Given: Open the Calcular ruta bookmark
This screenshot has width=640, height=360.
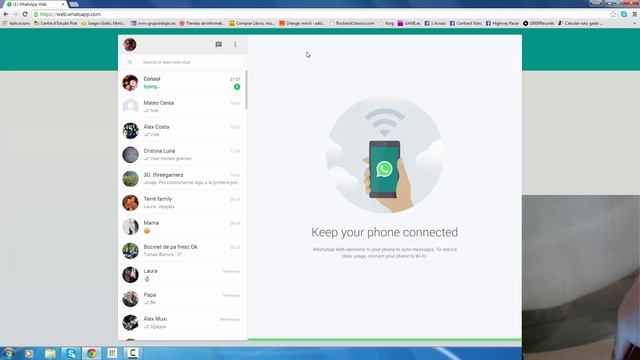Looking at the screenshot, I should point(580,23).
